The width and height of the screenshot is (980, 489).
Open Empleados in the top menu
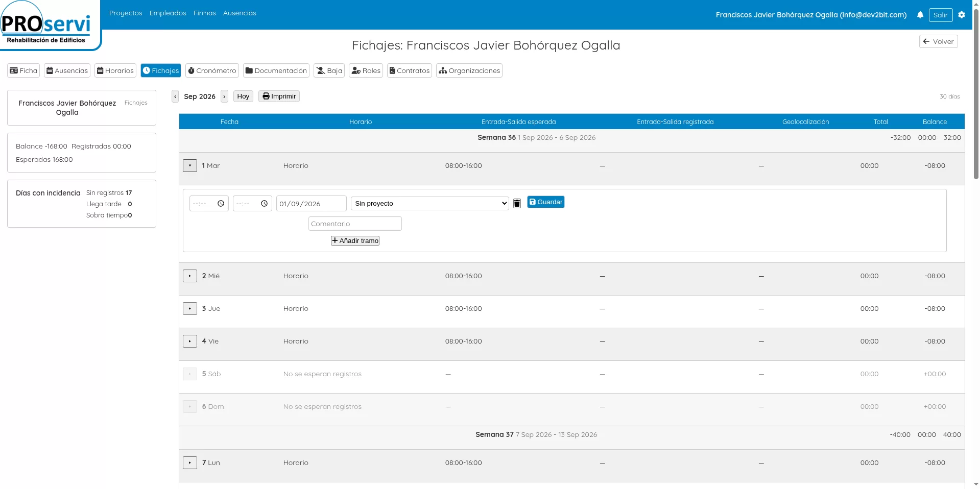pos(168,13)
